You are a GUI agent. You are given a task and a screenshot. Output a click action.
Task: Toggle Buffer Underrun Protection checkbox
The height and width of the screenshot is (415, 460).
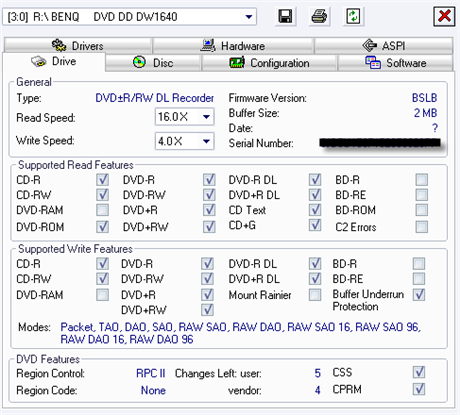419,295
